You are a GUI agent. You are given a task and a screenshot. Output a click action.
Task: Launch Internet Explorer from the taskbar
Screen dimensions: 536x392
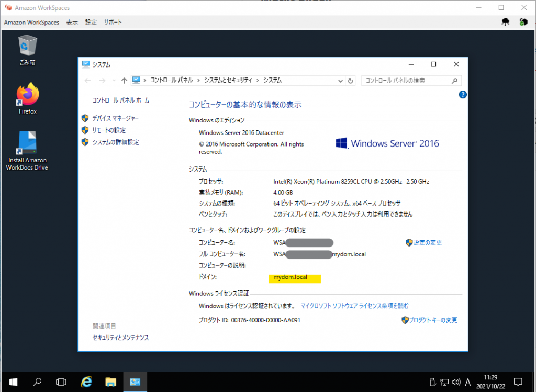(86, 382)
